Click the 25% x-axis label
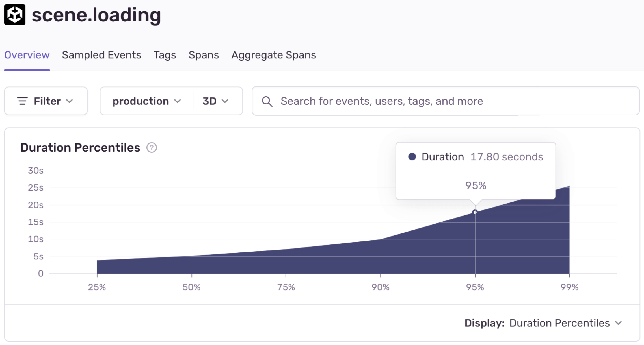The image size is (644, 345). (x=97, y=287)
